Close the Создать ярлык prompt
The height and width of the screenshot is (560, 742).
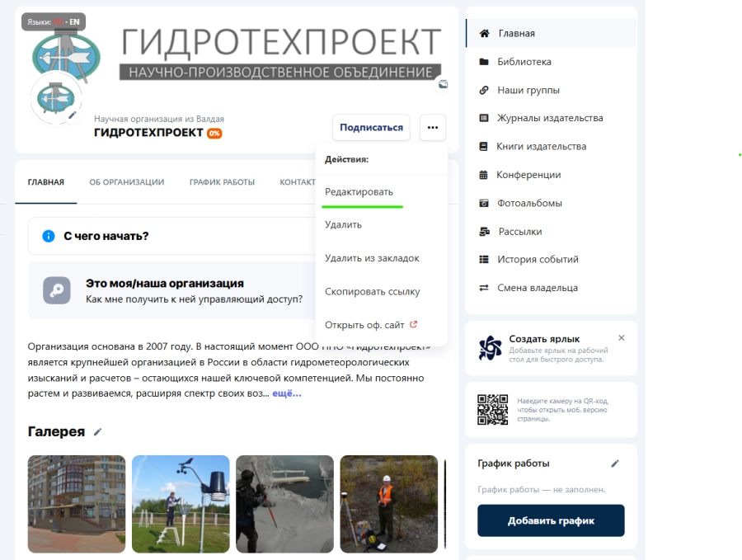click(622, 338)
